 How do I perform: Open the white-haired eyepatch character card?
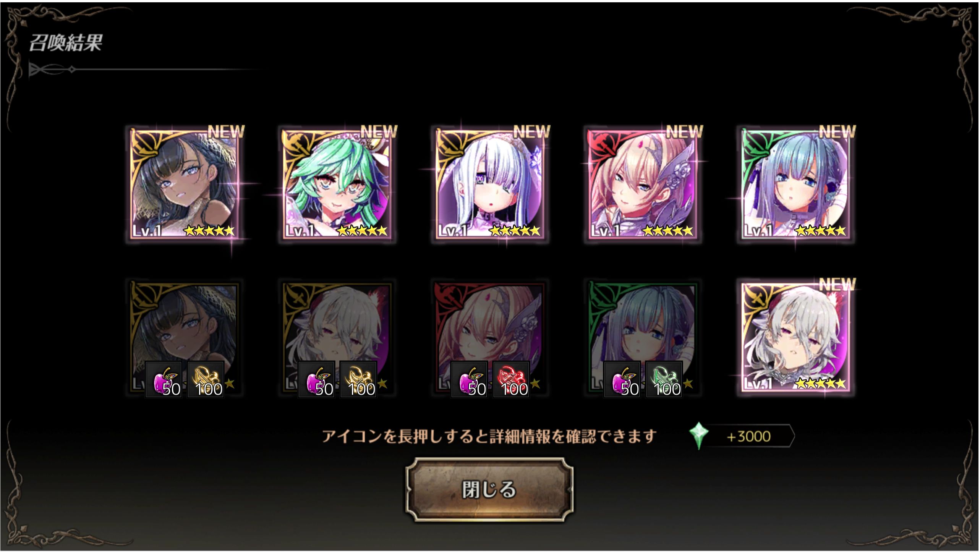[491, 184]
